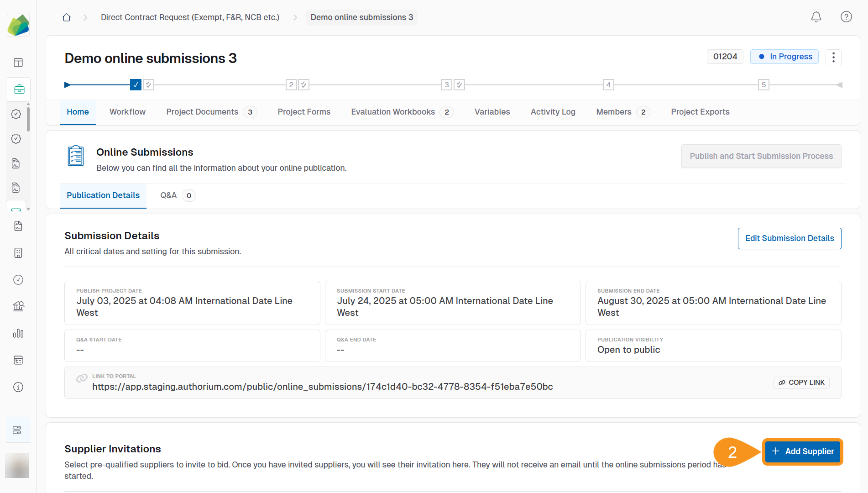Viewport: 868px width, 493px height.
Task: Click double-check box next to step 3
Action: click(x=460, y=84)
